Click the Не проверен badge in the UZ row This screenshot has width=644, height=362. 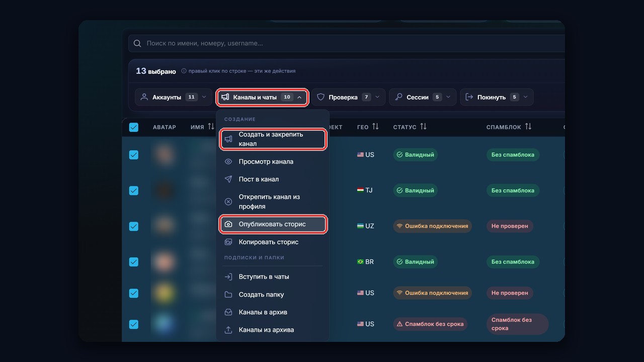tap(510, 226)
